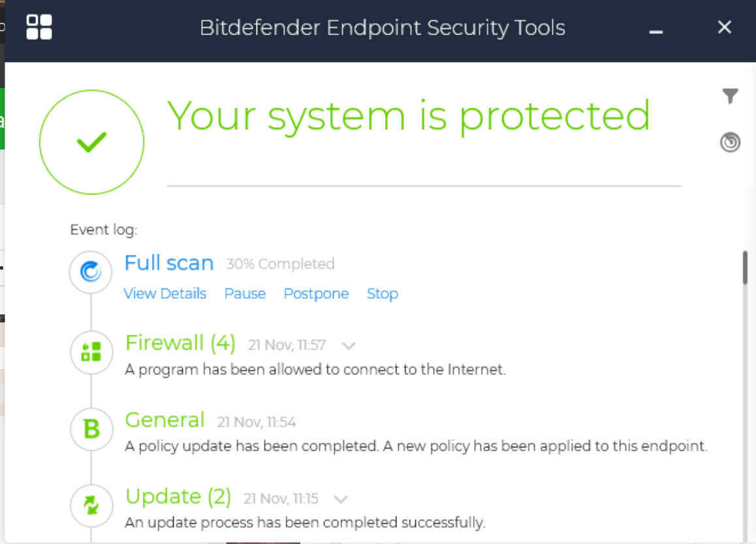Image resolution: width=756 pixels, height=544 pixels.
Task: Click the General event B icon
Action: [x=91, y=429]
